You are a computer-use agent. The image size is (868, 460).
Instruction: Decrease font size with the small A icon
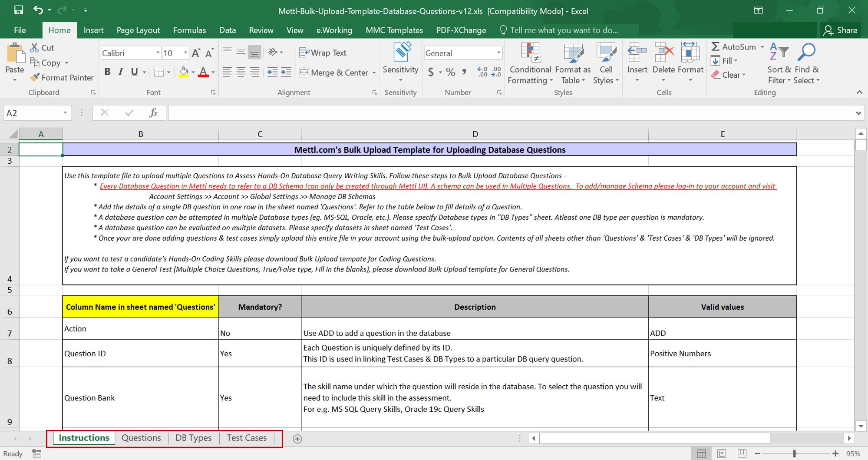(x=210, y=53)
